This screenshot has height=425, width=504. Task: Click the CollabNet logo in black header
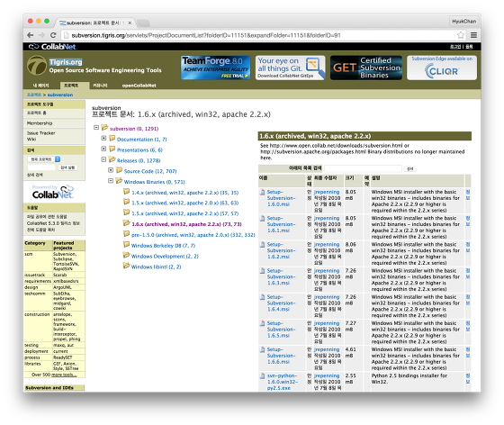pyautogui.click(x=52, y=47)
